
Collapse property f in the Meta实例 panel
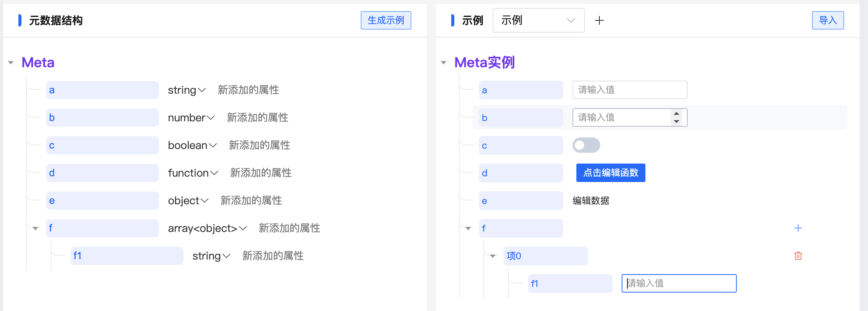click(468, 228)
